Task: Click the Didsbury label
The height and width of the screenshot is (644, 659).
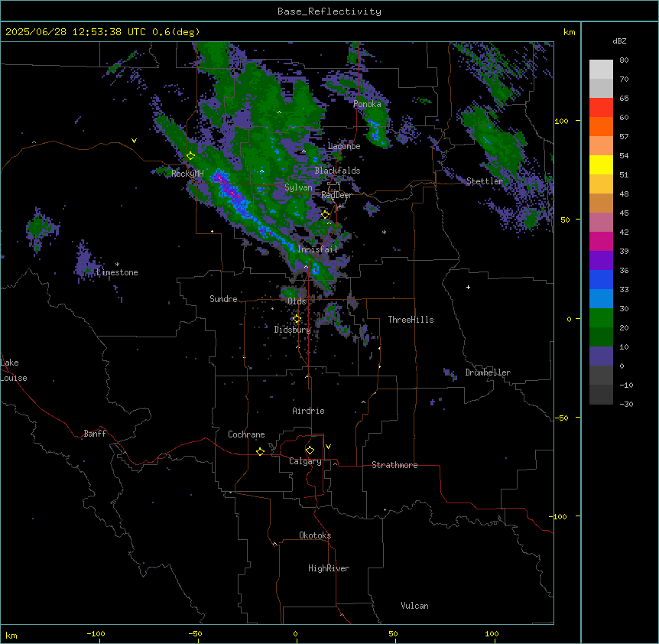Action: (293, 330)
